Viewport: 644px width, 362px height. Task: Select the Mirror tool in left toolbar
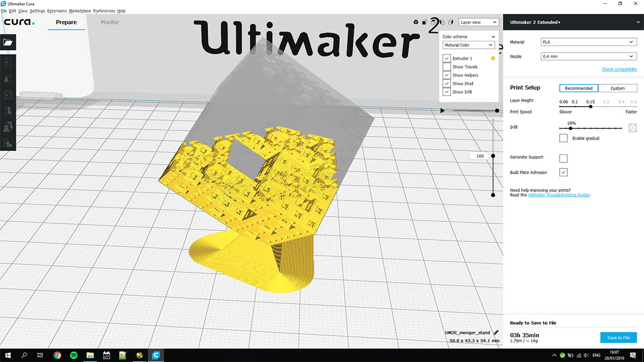coord(8,111)
